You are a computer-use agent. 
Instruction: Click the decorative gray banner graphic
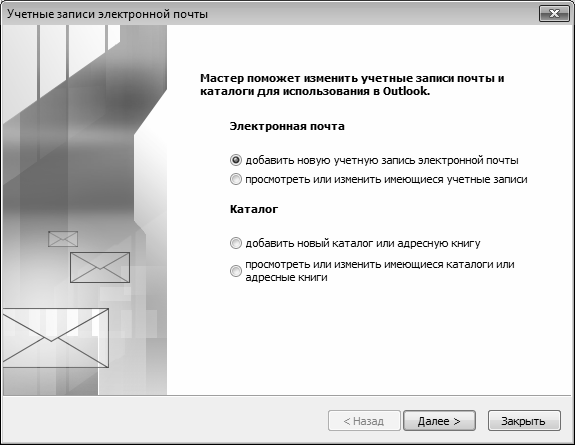click(85, 210)
